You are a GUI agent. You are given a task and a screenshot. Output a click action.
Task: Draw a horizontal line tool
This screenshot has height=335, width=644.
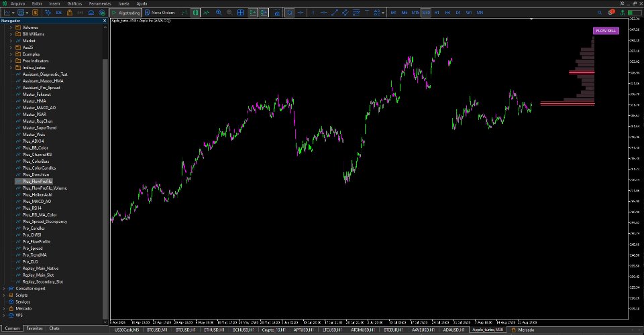pos(324,13)
